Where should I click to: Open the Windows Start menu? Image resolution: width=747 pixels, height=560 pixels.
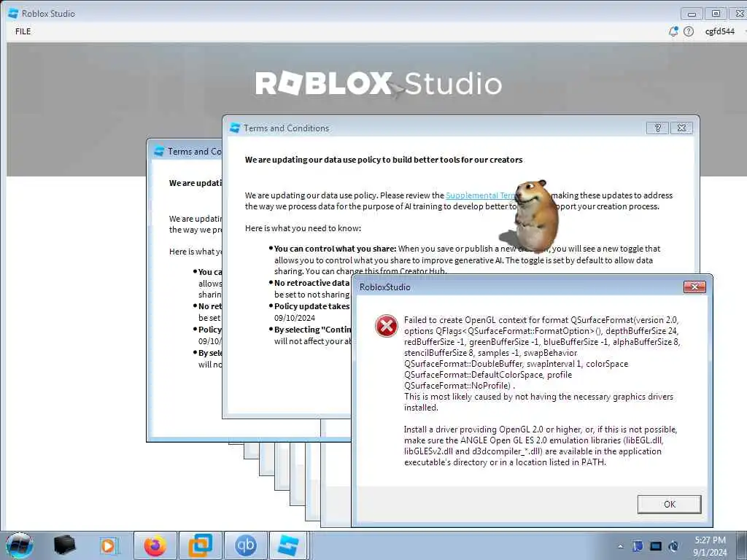(19, 545)
